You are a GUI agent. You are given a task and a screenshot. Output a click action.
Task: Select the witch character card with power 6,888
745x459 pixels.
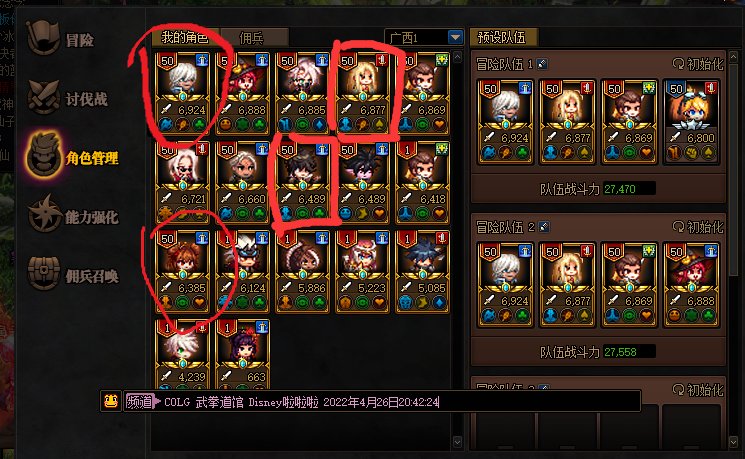coord(242,93)
